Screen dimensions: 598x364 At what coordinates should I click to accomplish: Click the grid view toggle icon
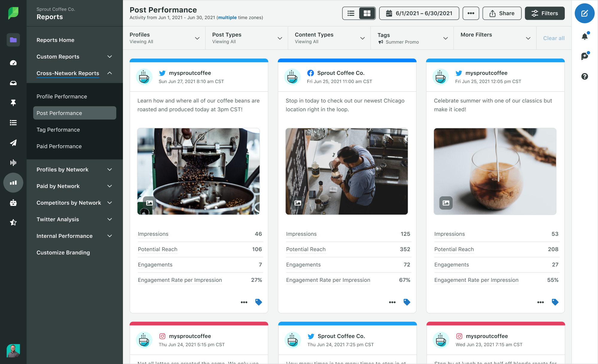[367, 14]
